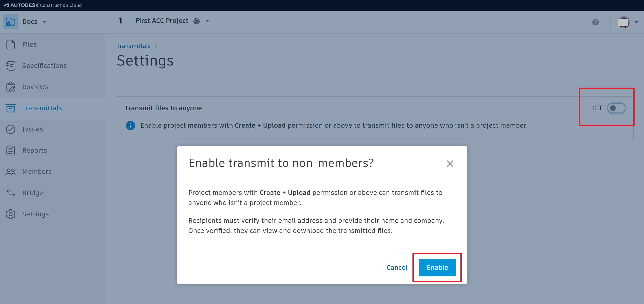The height and width of the screenshot is (304, 644).
Task: Follow the Transmittals breadcrumb link
Action: click(133, 46)
